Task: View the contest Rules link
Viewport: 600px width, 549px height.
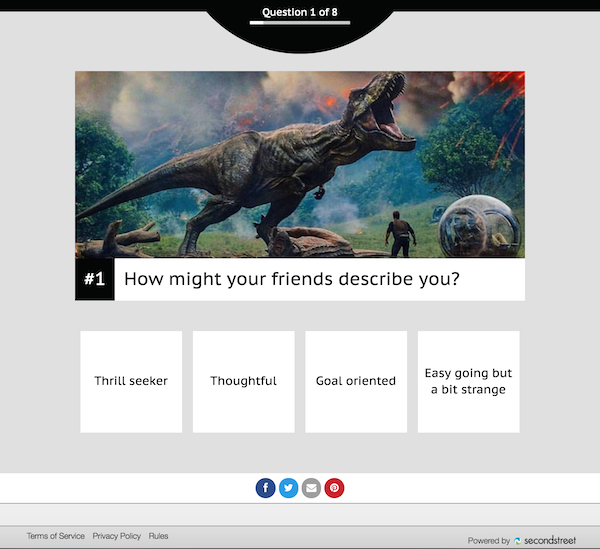Action: [x=158, y=536]
